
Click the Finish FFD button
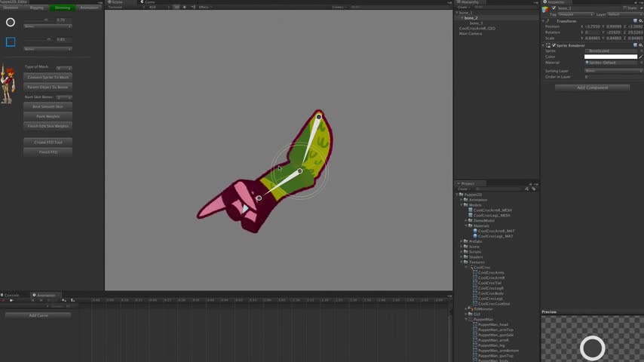click(x=48, y=152)
